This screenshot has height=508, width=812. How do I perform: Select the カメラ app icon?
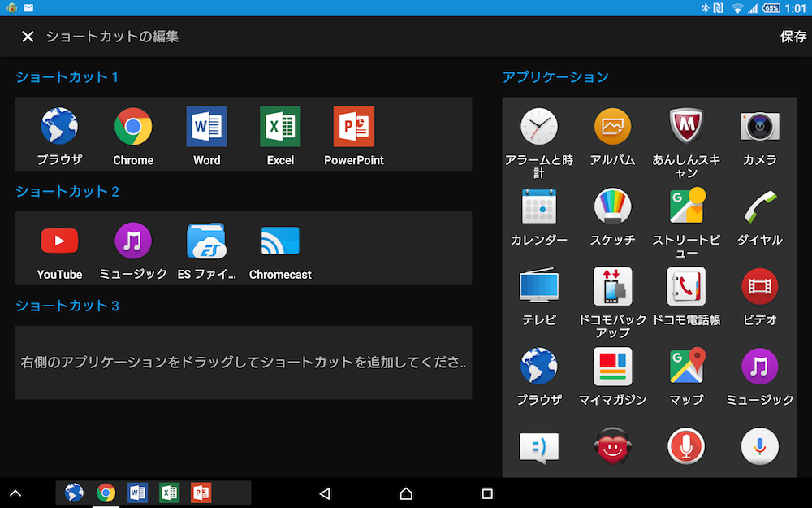click(x=760, y=126)
